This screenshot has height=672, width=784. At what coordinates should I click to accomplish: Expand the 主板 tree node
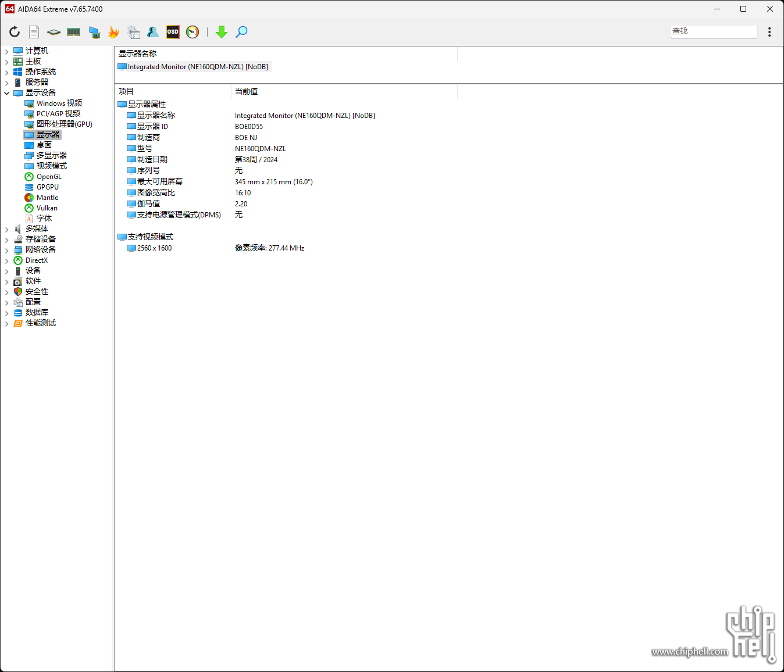point(7,62)
